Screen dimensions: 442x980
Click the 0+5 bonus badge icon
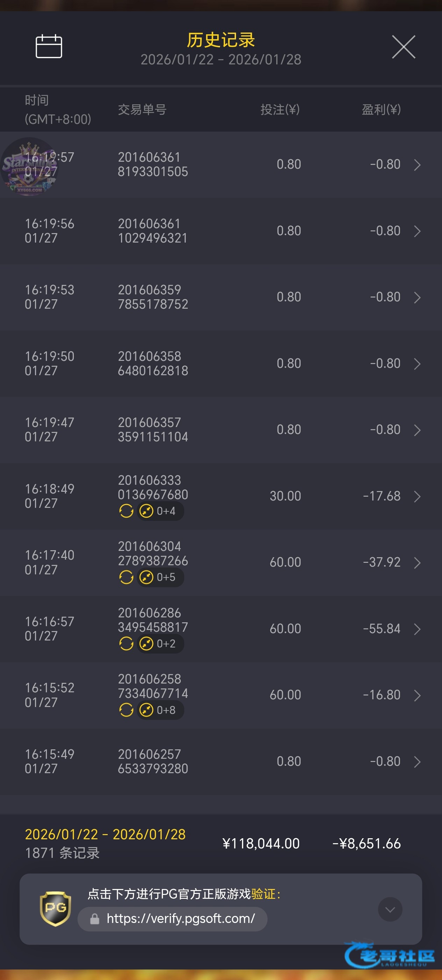146,577
